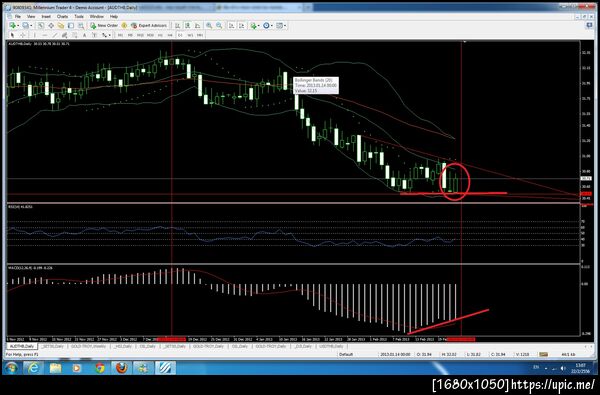Open the Help menu
600x395 pixels.
click(114, 16)
